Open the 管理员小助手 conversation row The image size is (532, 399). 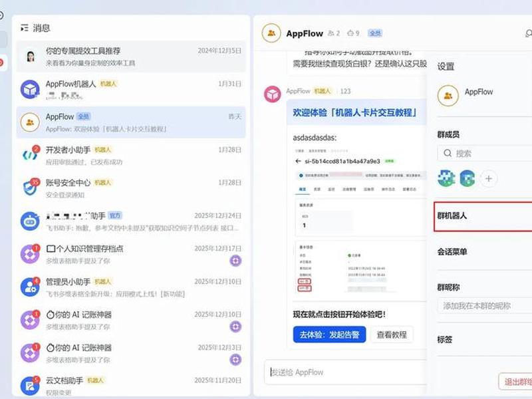tap(131, 287)
